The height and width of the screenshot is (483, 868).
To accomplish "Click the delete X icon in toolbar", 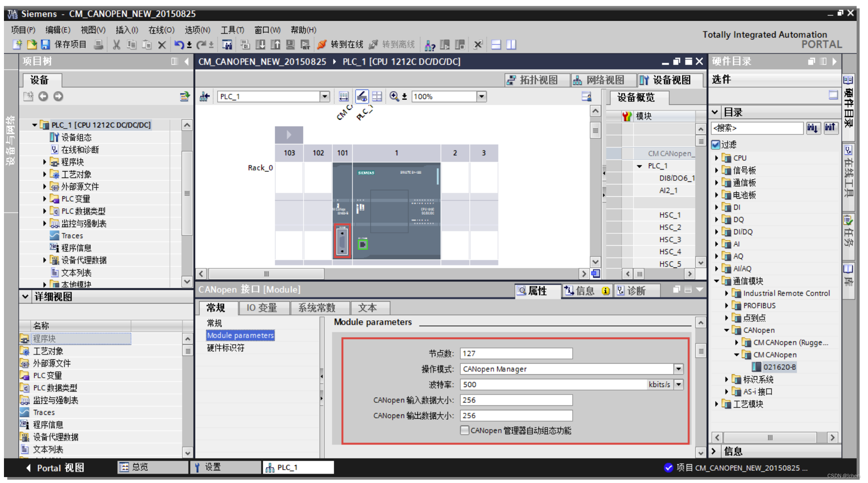I will [162, 45].
